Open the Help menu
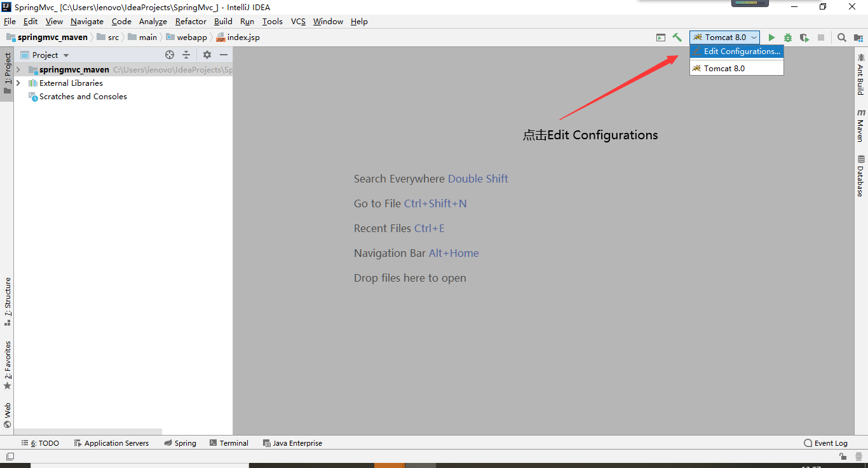The height and width of the screenshot is (468, 868). pyautogui.click(x=359, y=22)
